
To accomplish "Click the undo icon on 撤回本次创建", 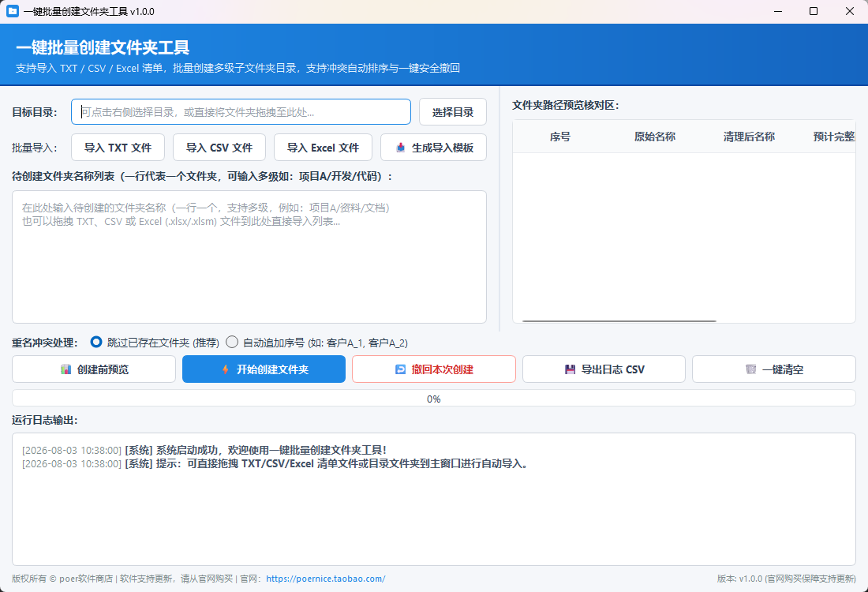I will click(400, 369).
